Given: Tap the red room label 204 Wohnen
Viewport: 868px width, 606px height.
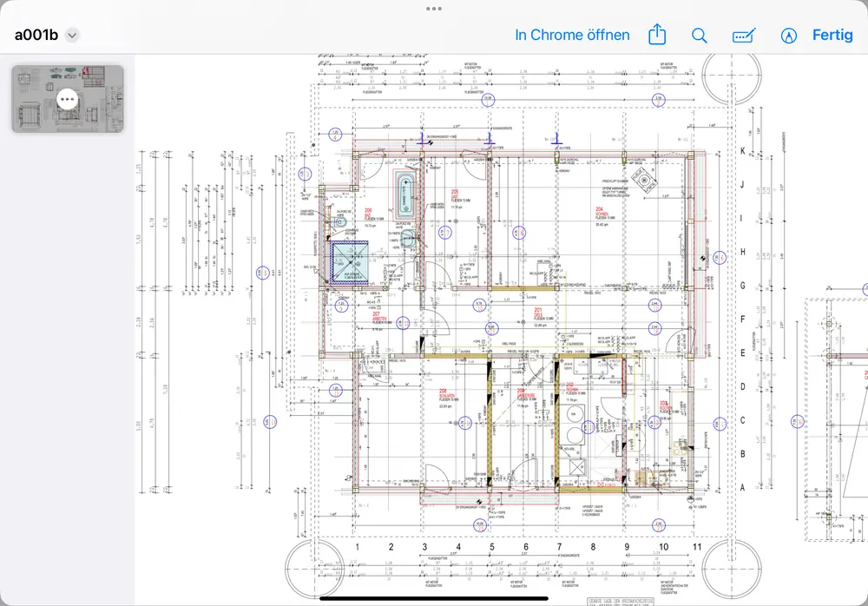Looking at the screenshot, I should click(x=599, y=212).
